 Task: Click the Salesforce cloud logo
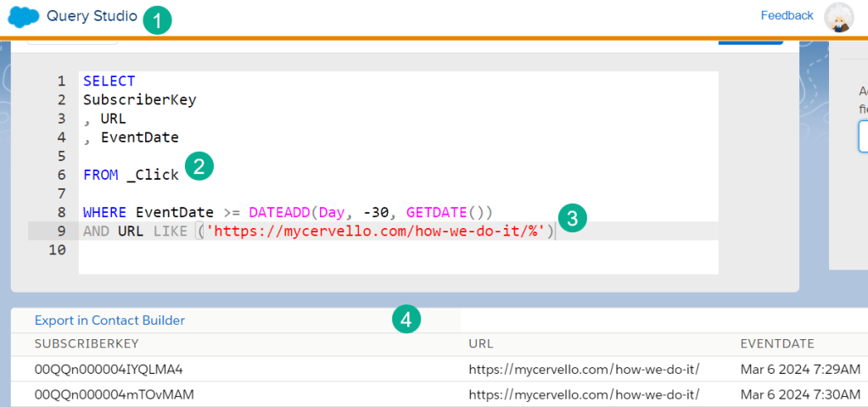click(x=24, y=16)
